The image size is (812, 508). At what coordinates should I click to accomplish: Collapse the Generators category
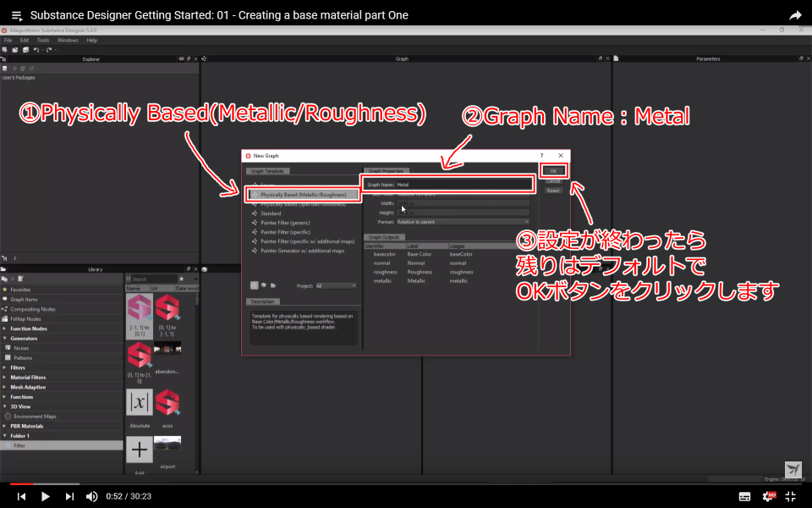(x=5, y=339)
